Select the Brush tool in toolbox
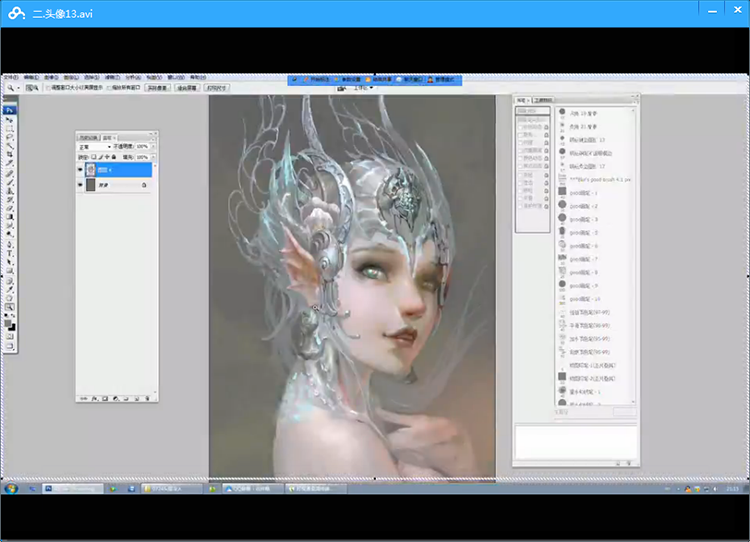This screenshot has width=750, height=542. 10,182
